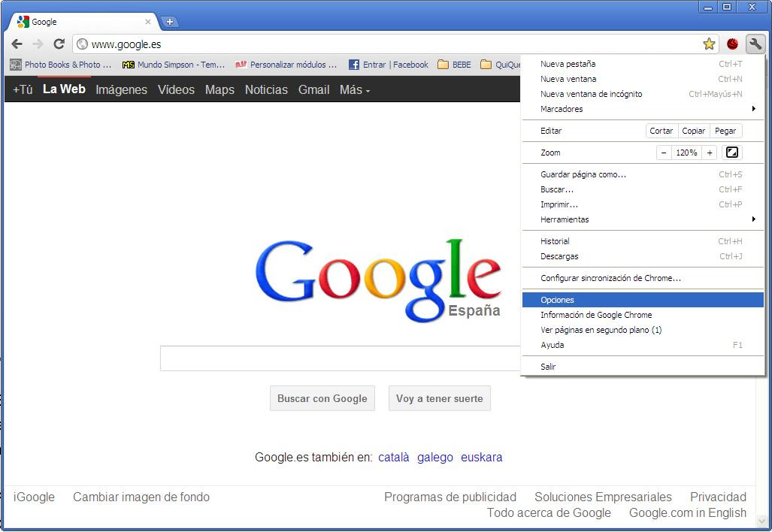Toggle fullscreen mode icon next to zoom
Image resolution: width=772 pixels, height=532 pixels.
(731, 153)
